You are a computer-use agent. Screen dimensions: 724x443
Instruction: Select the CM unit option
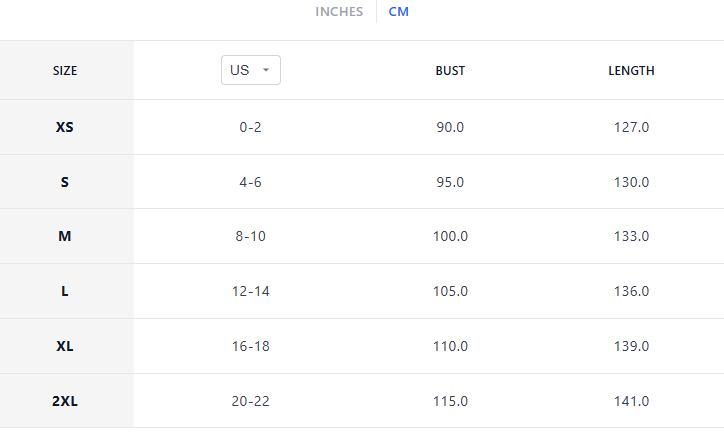tap(398, 12)
